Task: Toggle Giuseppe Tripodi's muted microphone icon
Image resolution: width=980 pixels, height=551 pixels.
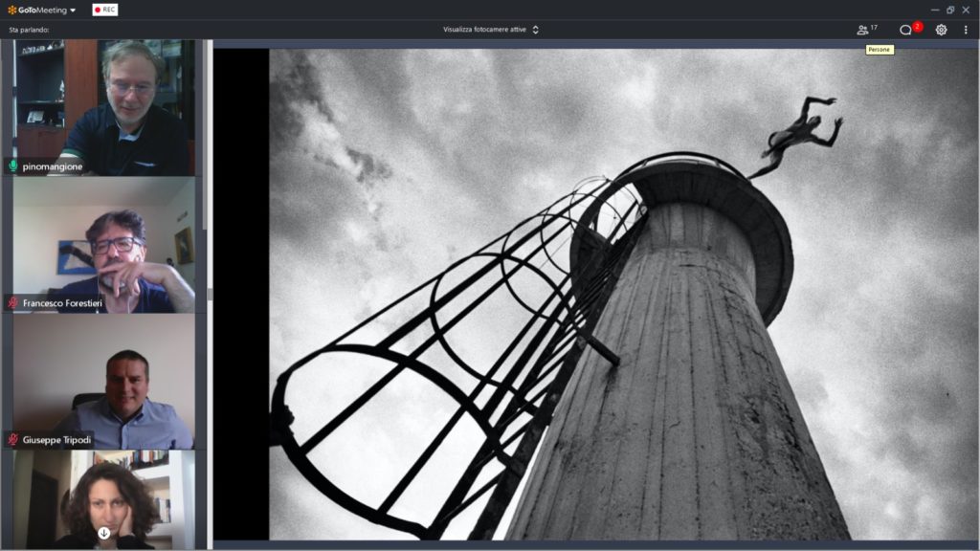Action: (12, 440)
